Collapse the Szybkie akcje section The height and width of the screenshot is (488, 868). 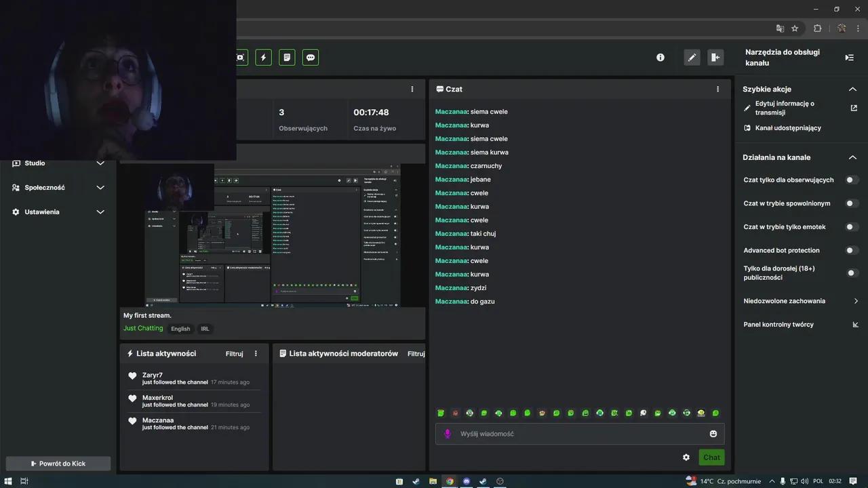pyautogui.click(x=852, y=89)
